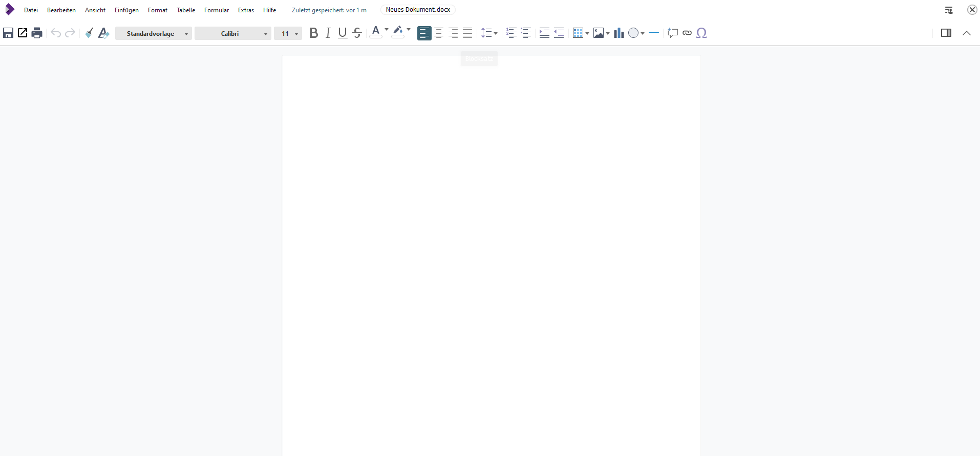
Task: Open the Format menu
Action: (158, 10)
